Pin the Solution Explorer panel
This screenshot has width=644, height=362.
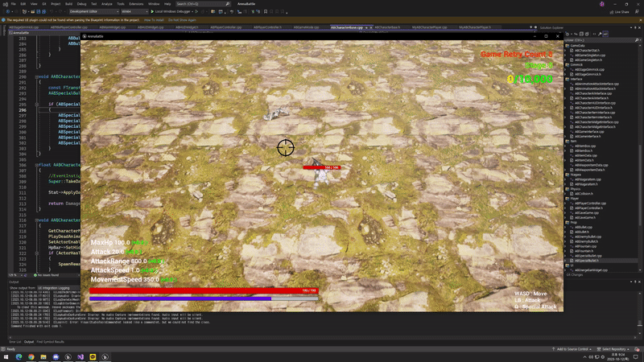(635, 27)
